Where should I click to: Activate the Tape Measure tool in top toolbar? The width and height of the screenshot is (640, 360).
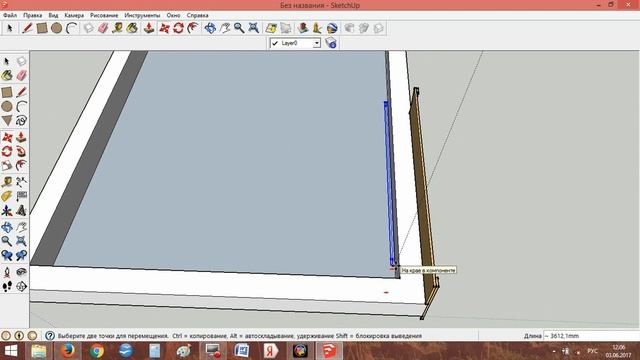click(x=118, y=28)
